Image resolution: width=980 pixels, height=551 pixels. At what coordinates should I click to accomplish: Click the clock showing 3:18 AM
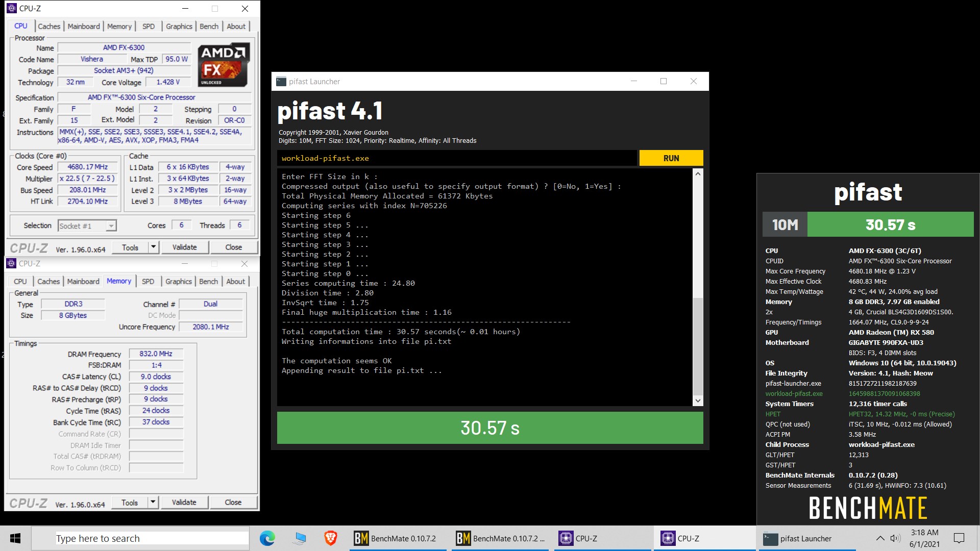click(x=924, y=533)
